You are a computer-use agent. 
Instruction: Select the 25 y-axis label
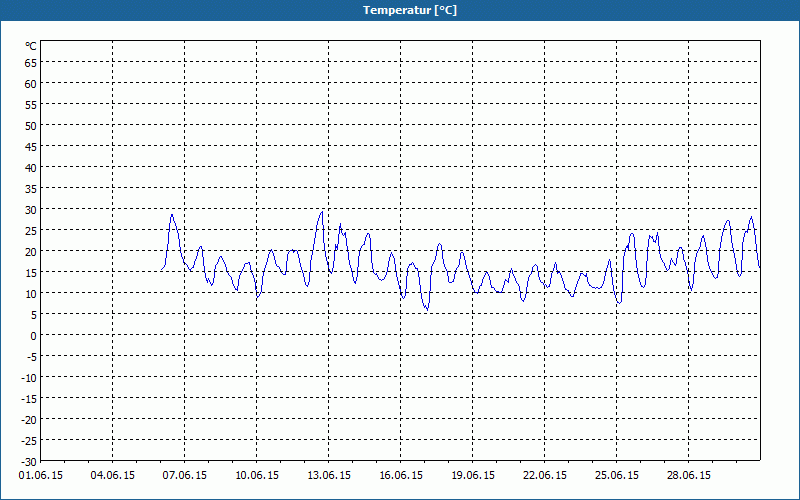point(30,231)
